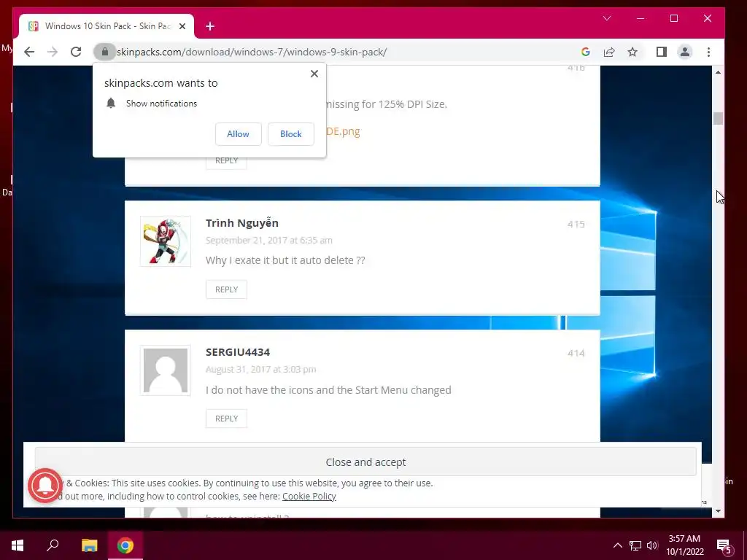
Task: Open the Chrome side panel
Action: (661, 52)
